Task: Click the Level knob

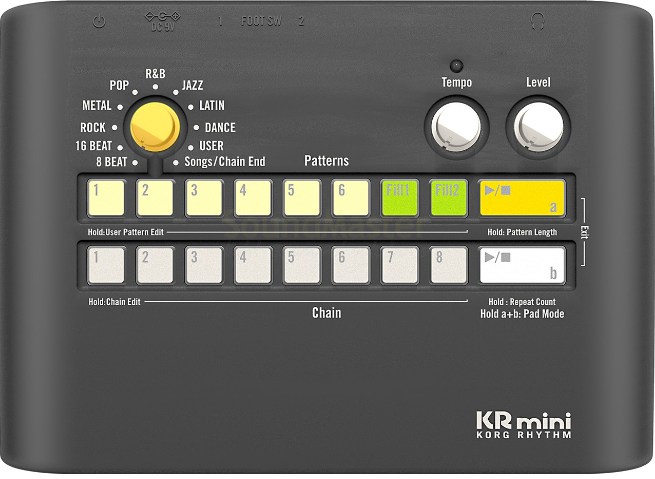Action: coord(538,127)
